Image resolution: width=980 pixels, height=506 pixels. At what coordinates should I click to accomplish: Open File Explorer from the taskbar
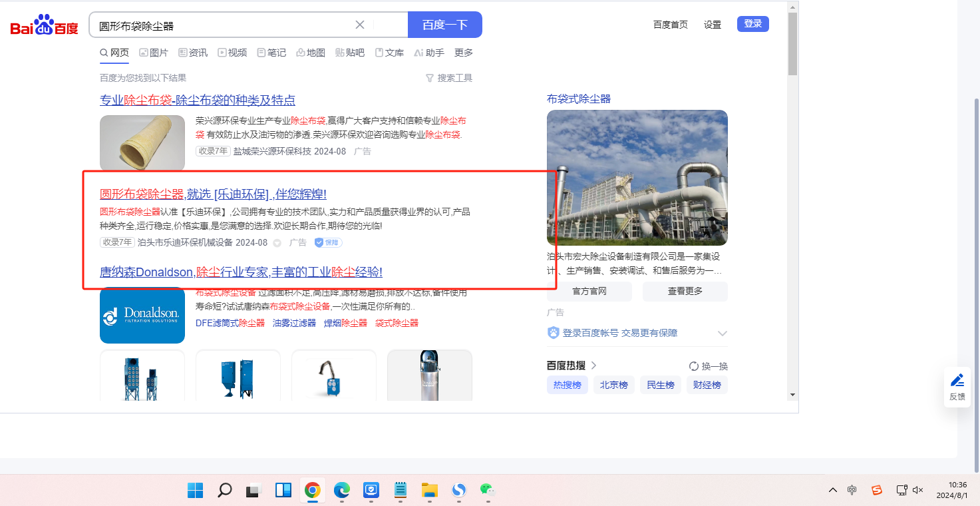point(429,491)
